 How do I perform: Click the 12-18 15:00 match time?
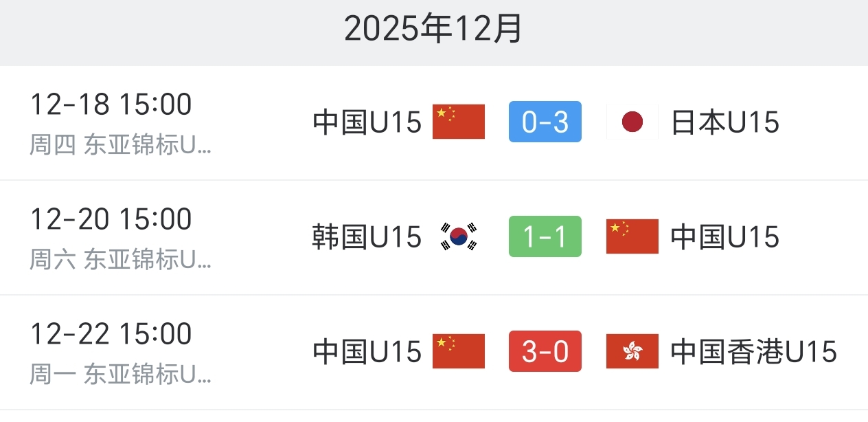pos(111,105)
